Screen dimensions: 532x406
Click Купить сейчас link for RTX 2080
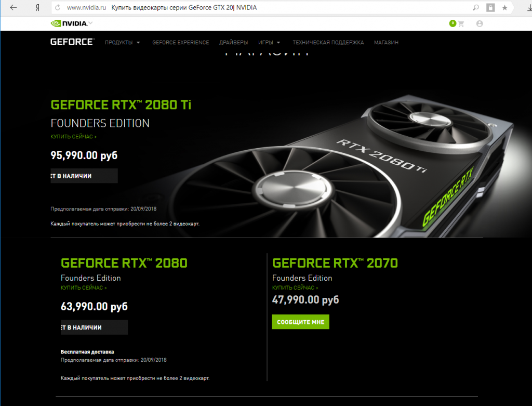coord(84,287)
